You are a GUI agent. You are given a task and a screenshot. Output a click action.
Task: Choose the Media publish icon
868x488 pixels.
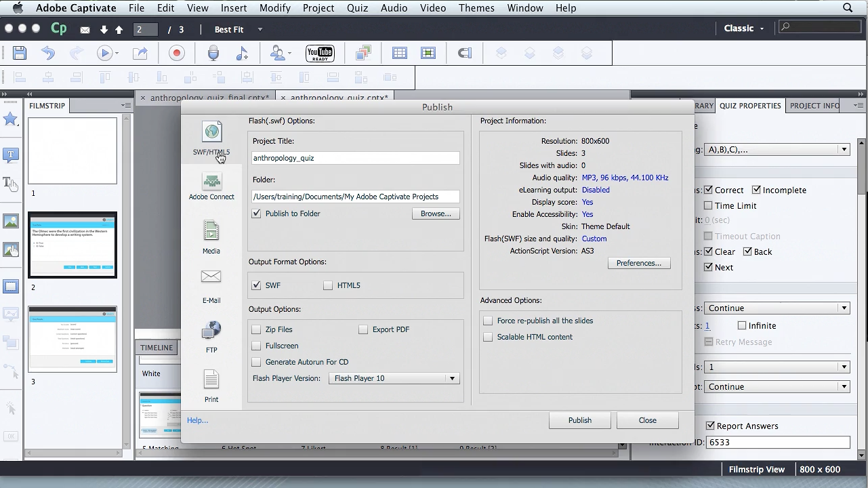pyautogui.click(x=211, y=236)
